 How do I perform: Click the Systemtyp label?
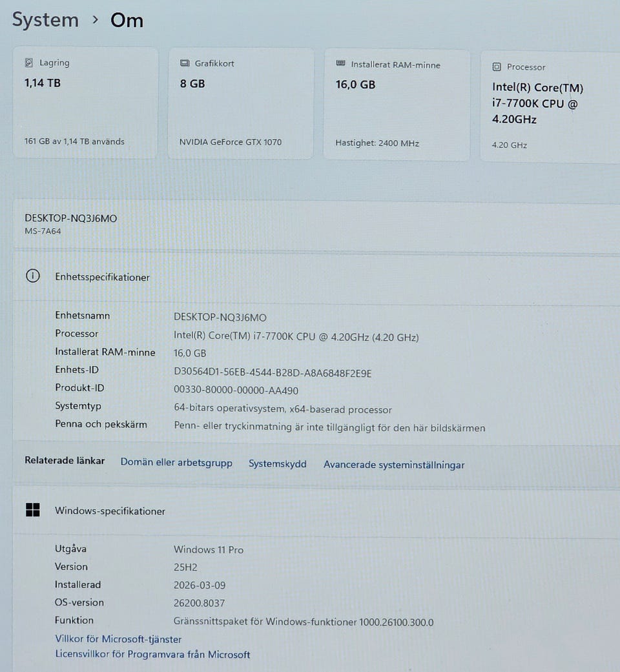tap(78, 406)
